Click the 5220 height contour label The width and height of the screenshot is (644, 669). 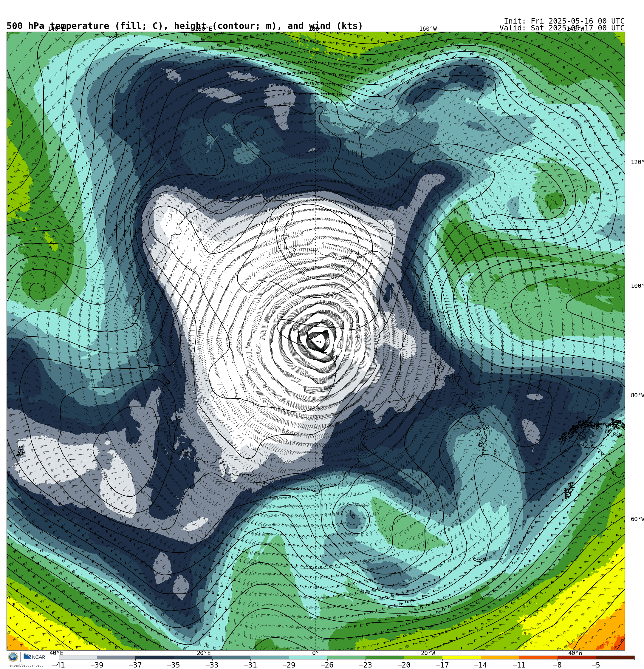coord(360,590)
